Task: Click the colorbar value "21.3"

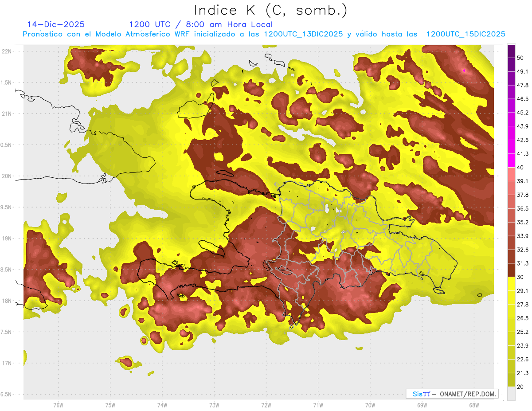Action: click(523, 373)
